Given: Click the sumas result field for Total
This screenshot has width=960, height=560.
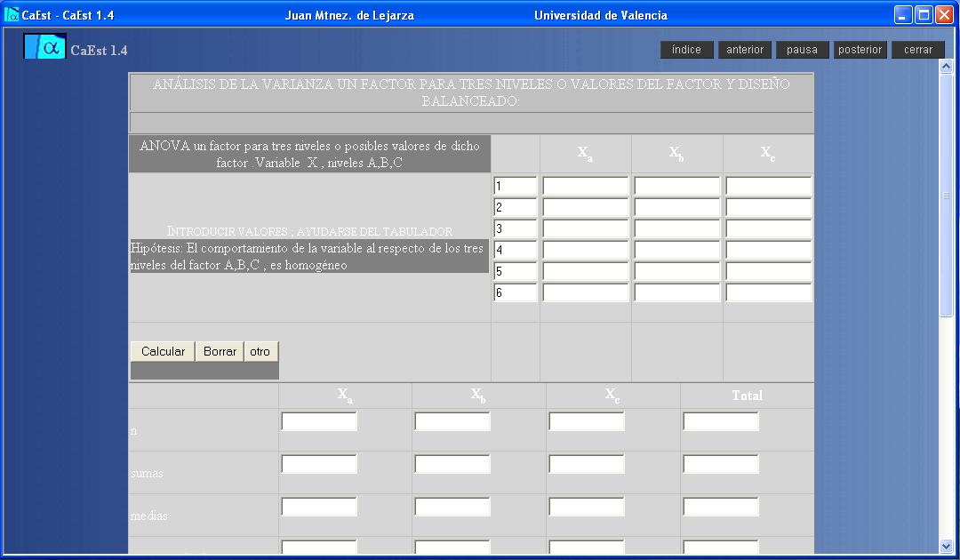Looking at the screenshot, I should click(x=721, y=464).
